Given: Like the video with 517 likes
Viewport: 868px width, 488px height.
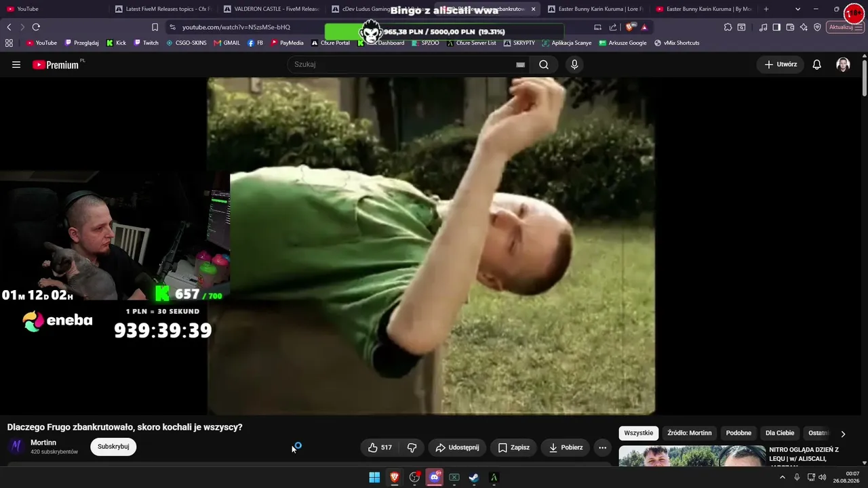Looking at the screenshot, I should point(380,447).
